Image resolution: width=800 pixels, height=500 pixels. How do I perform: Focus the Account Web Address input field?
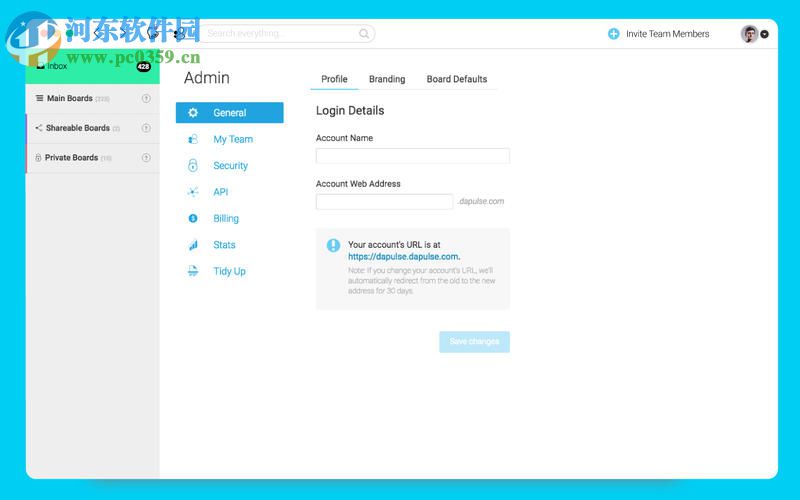click(x=384, y=202)
